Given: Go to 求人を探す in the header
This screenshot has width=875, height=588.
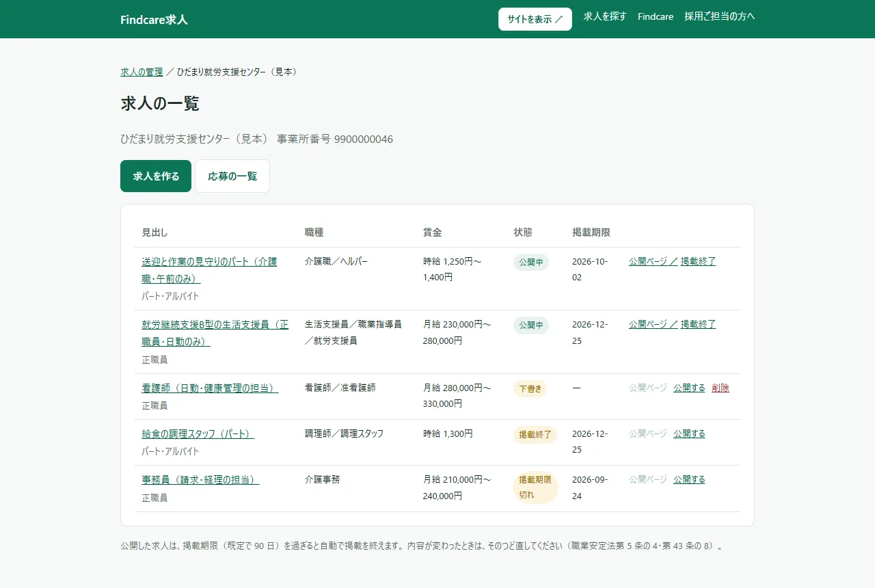Looking at the screenshot, I should (605, 16).
